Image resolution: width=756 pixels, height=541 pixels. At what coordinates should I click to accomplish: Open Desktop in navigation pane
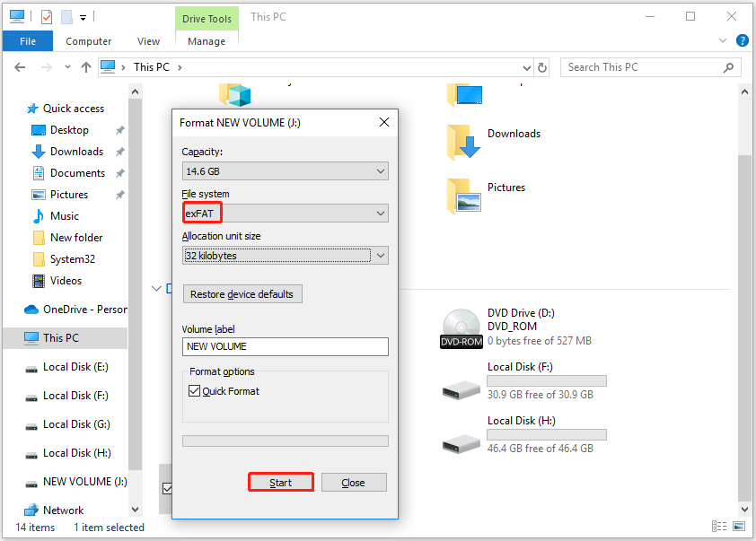(69, 130)
